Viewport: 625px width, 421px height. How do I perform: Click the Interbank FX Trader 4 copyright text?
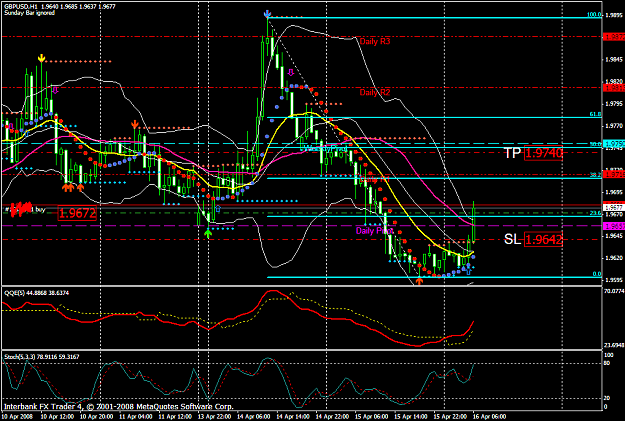pyautogui.click(x=118, y=407)
